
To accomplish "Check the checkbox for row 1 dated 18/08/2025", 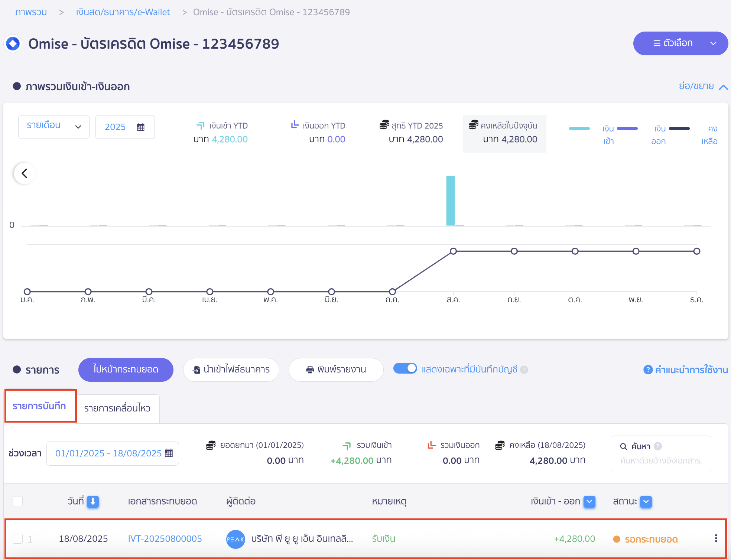I will click(18, 539).
